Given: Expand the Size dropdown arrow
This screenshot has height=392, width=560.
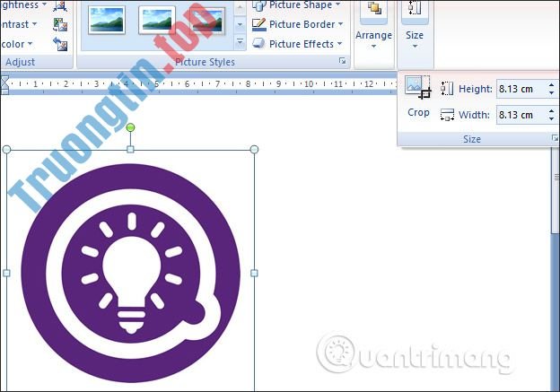Looking at the screenshot, I should coord(415,46).
